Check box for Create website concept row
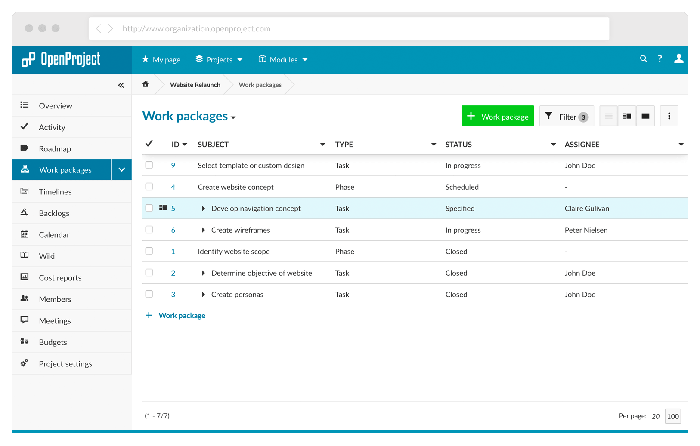The width and height of the screenshot is (700, 446). click(x=149, y=187)
